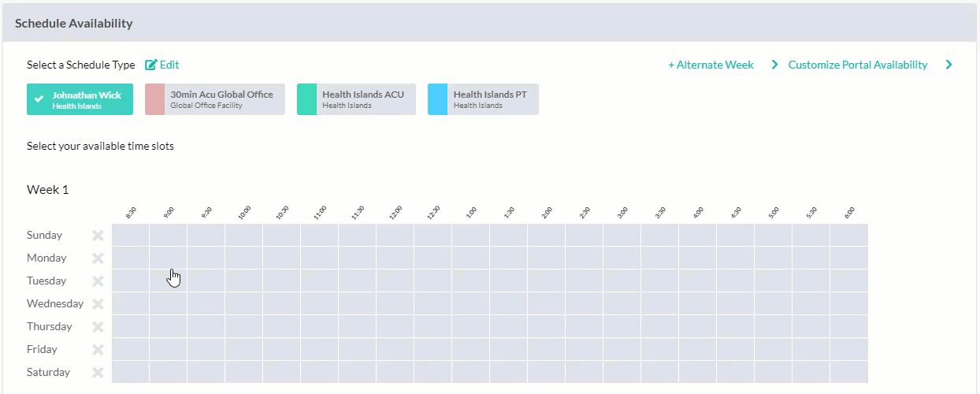Screen dimensions: 980x394
Task: Clear Tuesday availability with X icon
Action: point(98,281)
